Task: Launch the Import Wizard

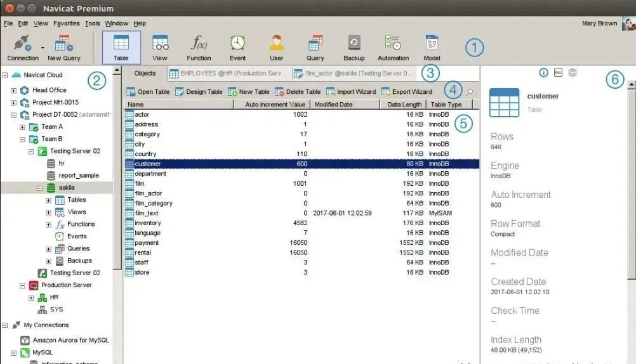Action: point(351,92)
